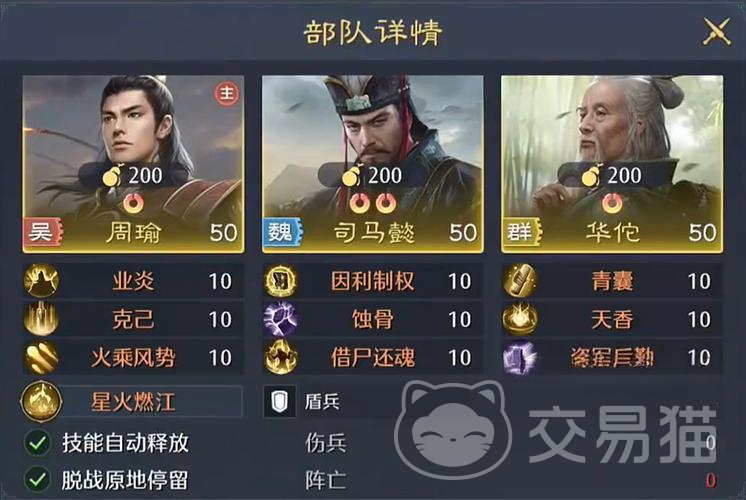Toggle the 脱战原地停留 checkbox

click(38, 480)
